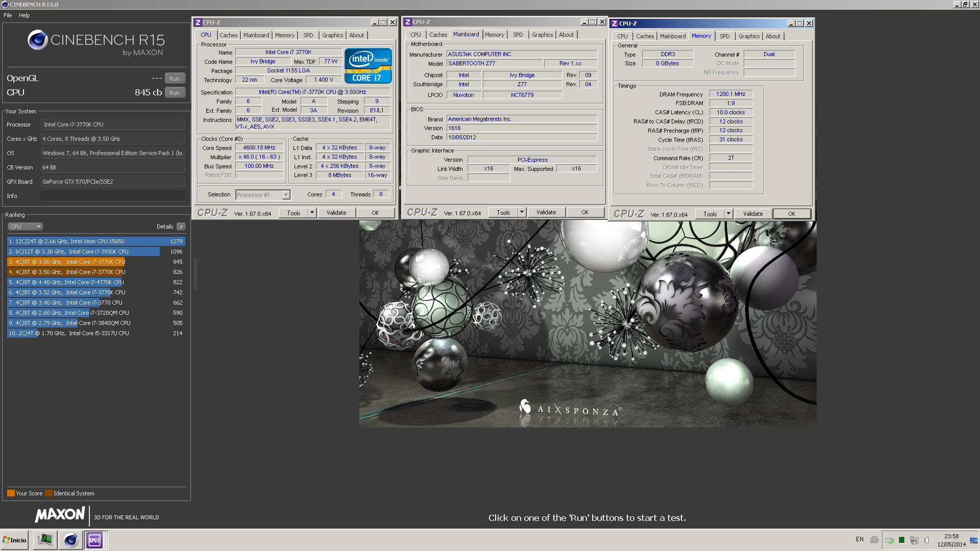Switch to SPD tab in first CPU-Z window
The height and width of the screenshot is (551, 980).
[x=308, y=35]
